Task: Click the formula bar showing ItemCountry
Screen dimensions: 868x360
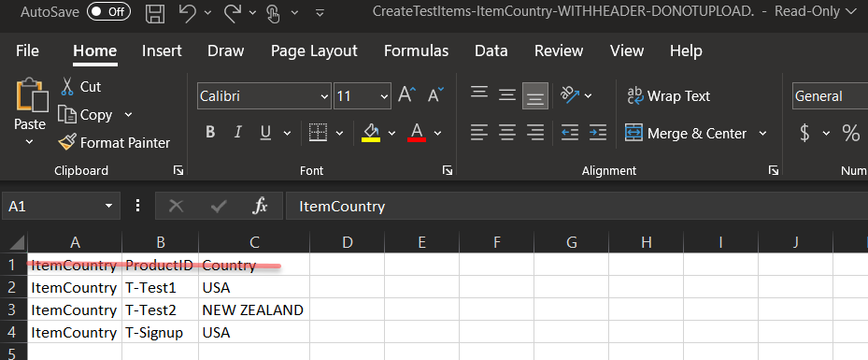Action: [576, 207]
